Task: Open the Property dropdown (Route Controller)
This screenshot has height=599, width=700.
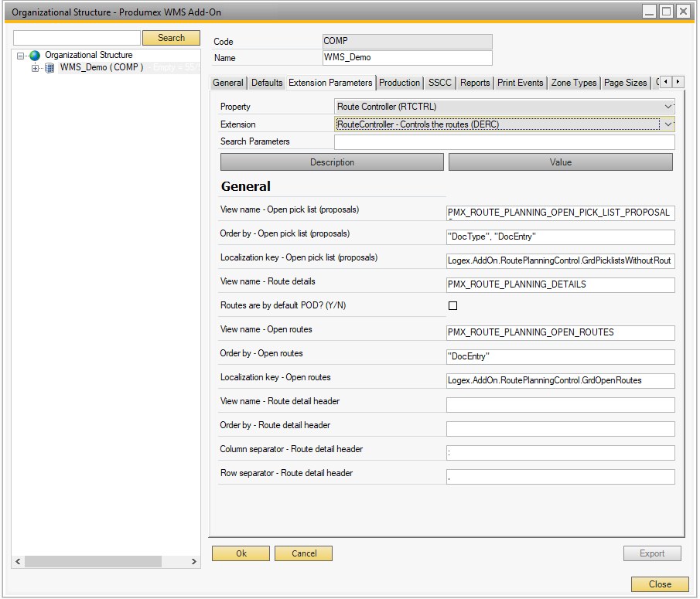Action: (x=668, y=107)
